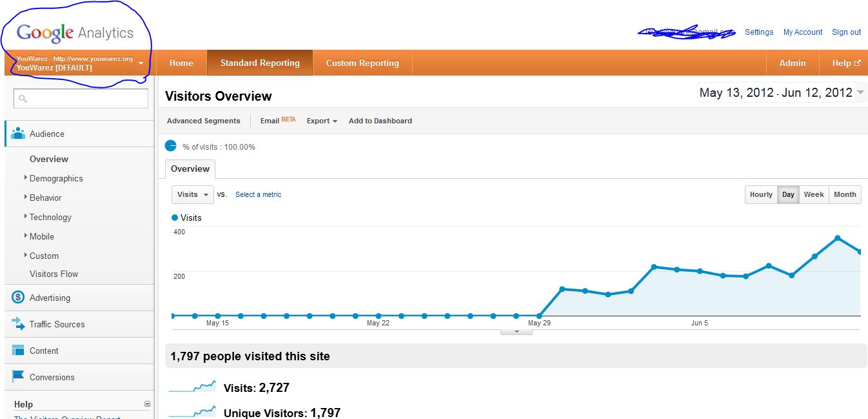Click the Conversions flag icon
This screenshot has height=419, width=868.
[18, 377]
